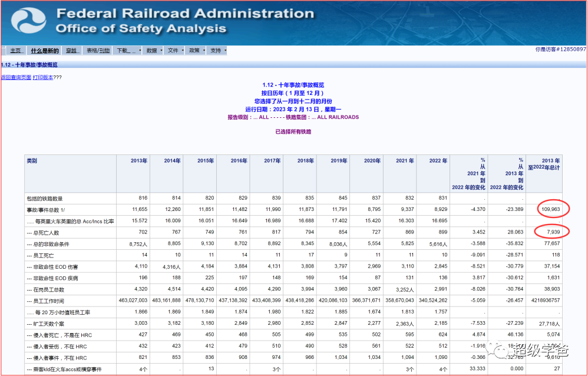Select the 侵入者受伤，不在 HRC row label
This screenshot has width=588, height=376.
[x=57, y=347]
